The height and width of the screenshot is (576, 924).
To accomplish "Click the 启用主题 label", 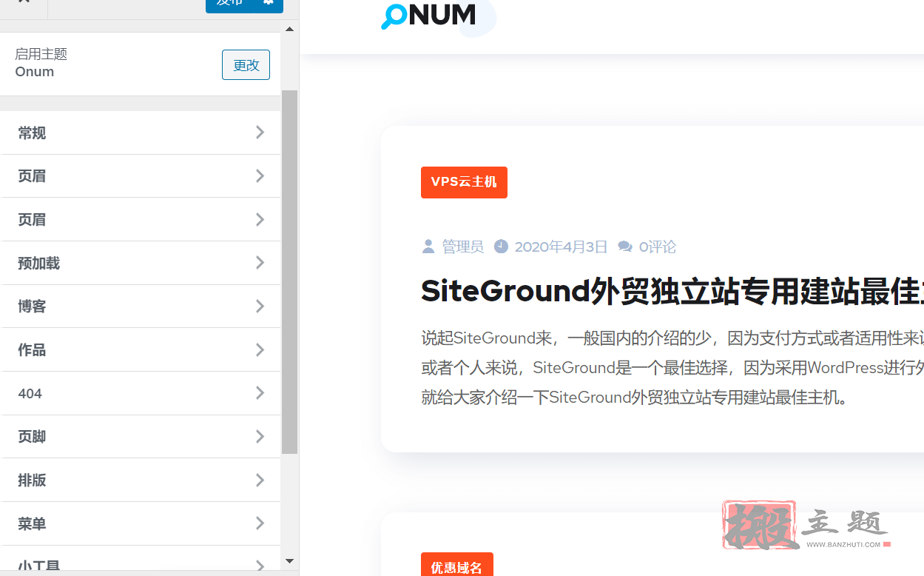I will click(x=41, y=54).
